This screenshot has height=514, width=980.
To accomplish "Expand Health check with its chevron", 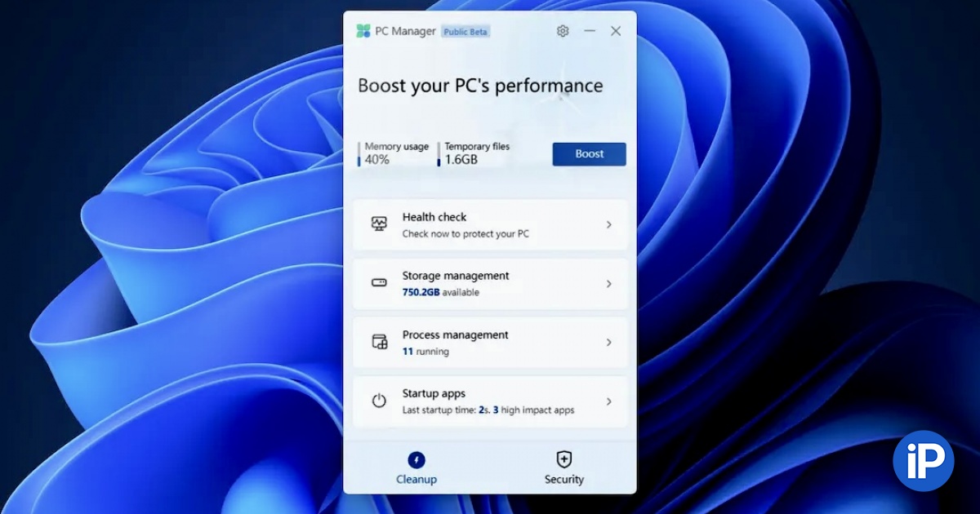I will click(609, 224).
